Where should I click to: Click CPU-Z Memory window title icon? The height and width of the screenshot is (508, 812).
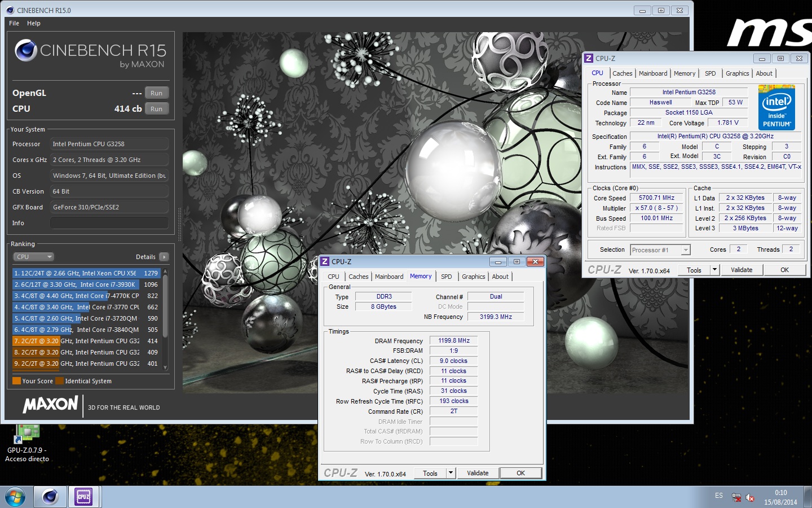pos(325,261)
